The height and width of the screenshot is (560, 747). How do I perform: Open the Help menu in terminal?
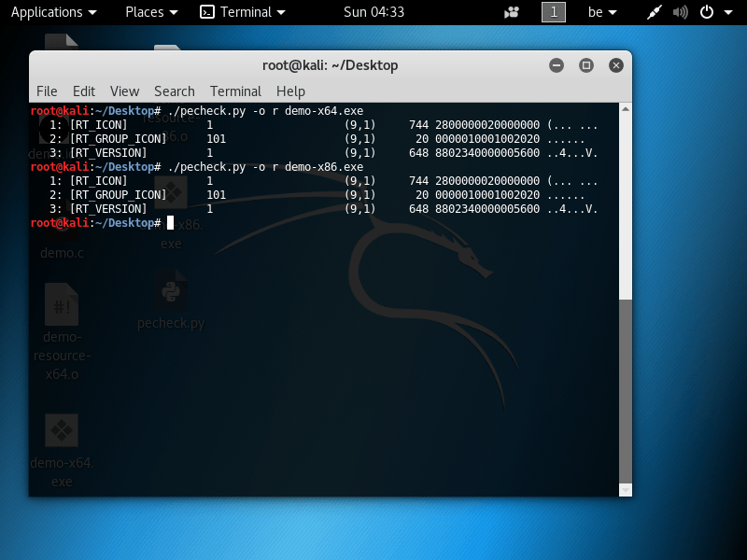click(290, 91)
